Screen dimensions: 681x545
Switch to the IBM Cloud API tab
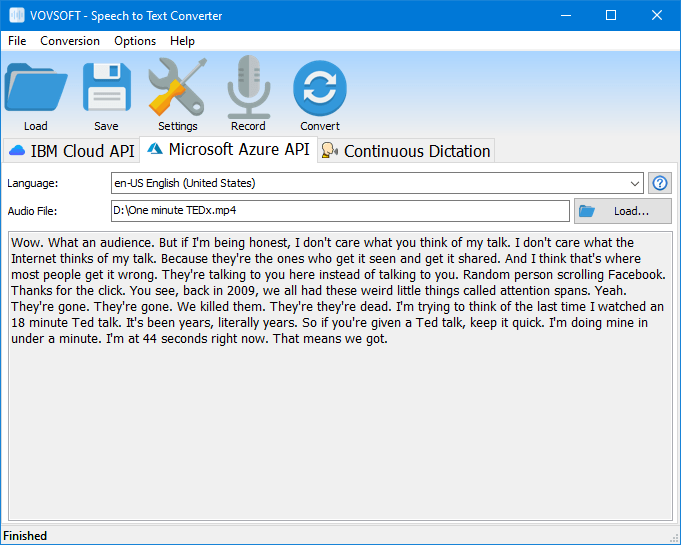[x=71, y=151]
